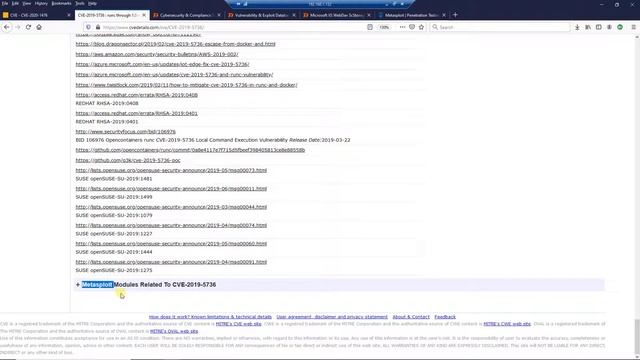
Task: Open the Azure iot-edge-fix-cve-2019-5736 link
Action: pyautogui.click(x=162, y=64)
